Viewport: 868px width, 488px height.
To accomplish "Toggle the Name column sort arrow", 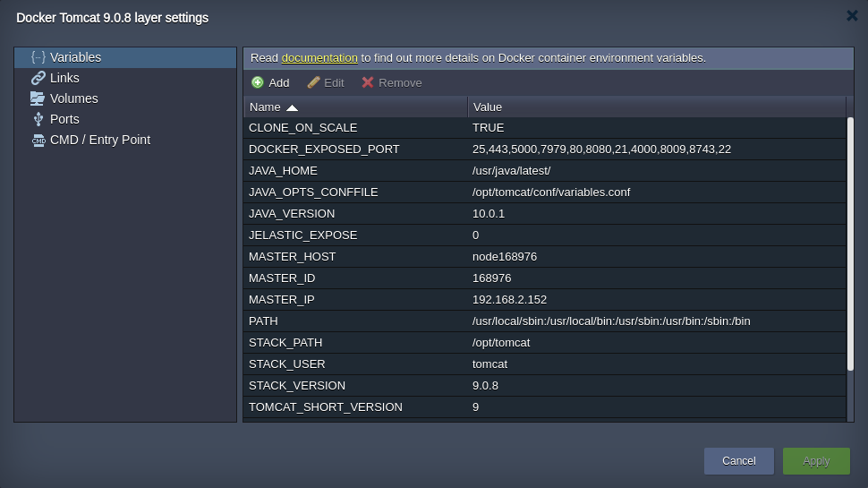I will click(293, 107).
